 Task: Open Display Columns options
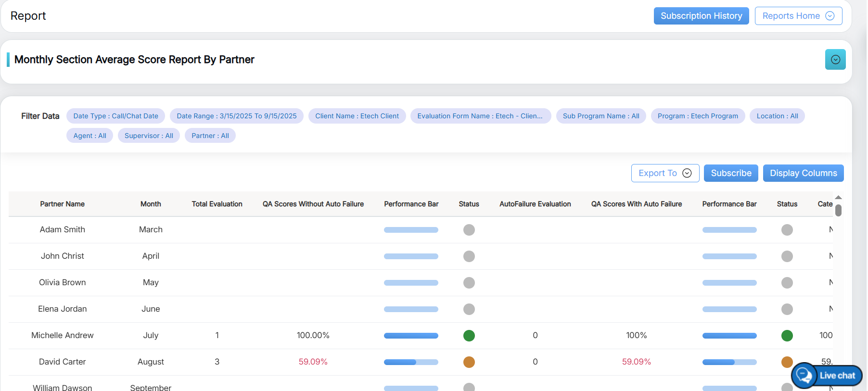(x=803, y=173)
